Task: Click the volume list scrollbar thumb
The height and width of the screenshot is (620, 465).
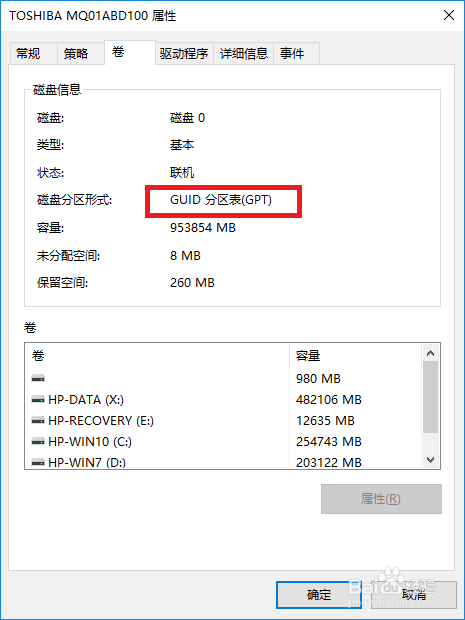Action: 431,397
